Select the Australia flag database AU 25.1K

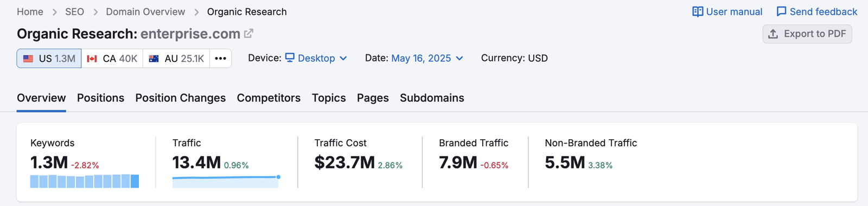tap(176, 58)
